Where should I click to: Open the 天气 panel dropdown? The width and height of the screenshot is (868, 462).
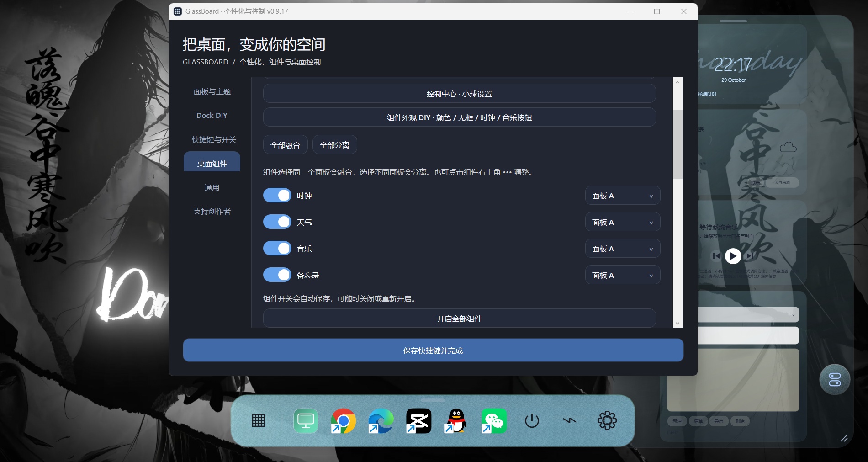pyautogui.click(x=623, y=222)
